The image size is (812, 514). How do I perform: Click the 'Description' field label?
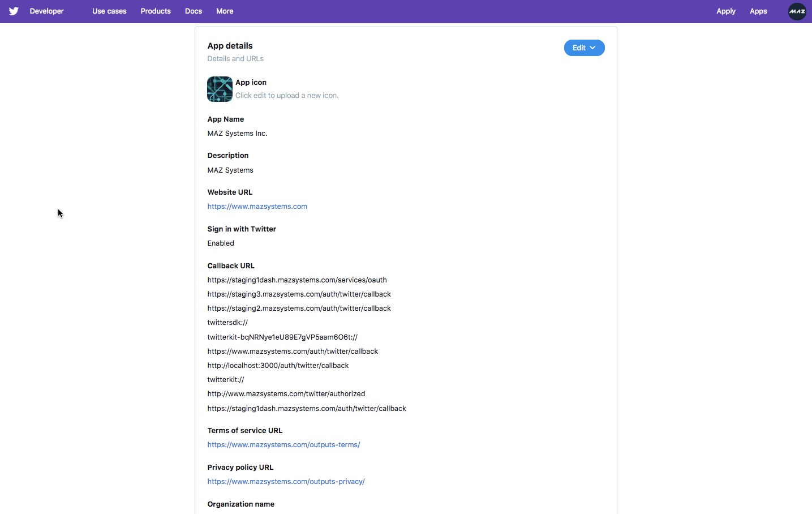[228, 156]
